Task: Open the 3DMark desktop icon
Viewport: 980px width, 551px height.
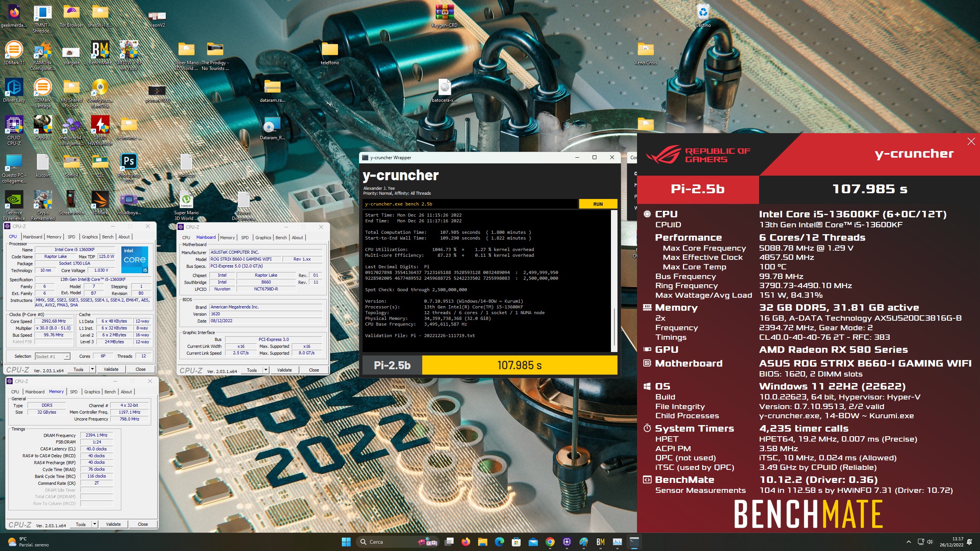Action: (100, 203)
